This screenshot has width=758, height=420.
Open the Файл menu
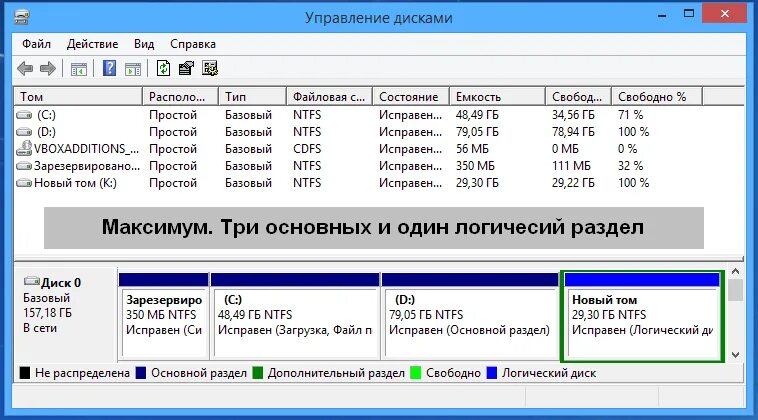point(36,44)
